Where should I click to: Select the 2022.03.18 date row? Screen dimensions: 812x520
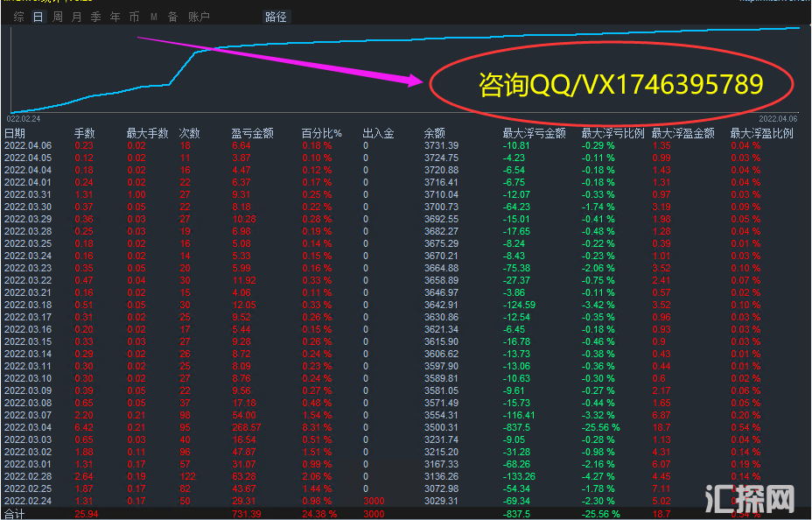[28, 305]
